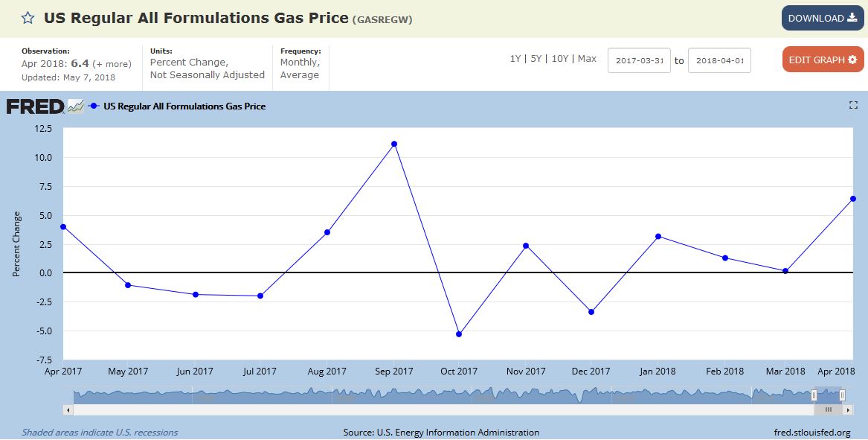Click the scrollbar left arrow
The height and width of the screenshot is (440, 868).
(x=68, y=409)
